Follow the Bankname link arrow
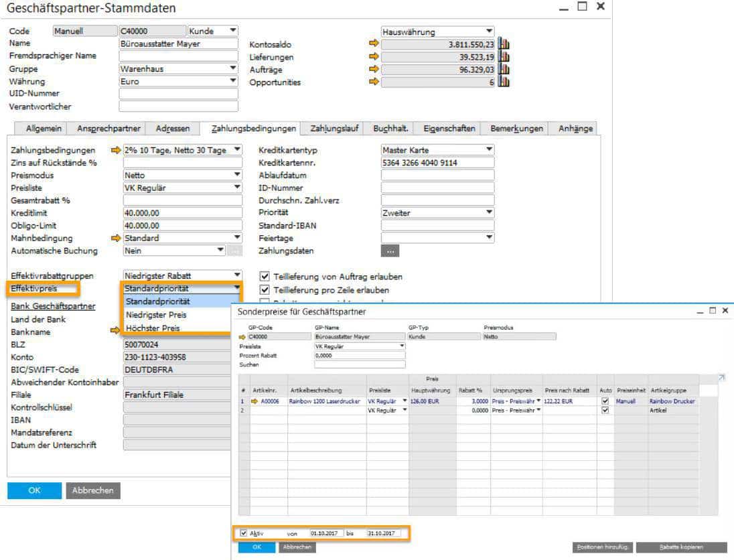 point(115,330)
